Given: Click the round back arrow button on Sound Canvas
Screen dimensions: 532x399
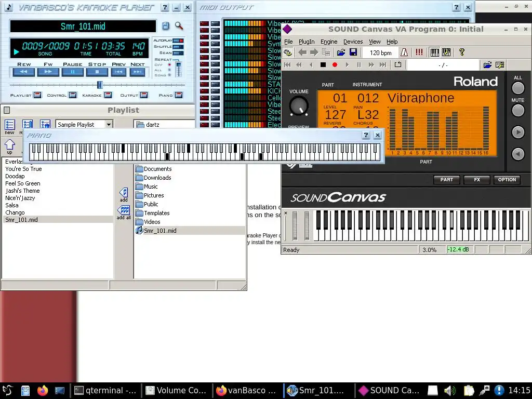Looking at the screenshot, I should (518, 154).
